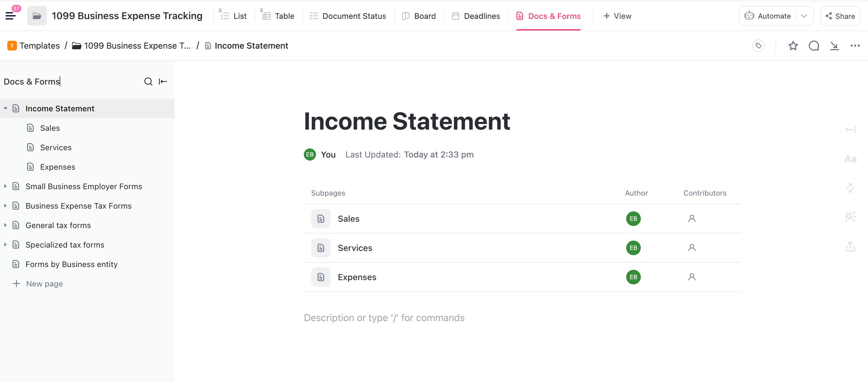Open font settings with the Aa icon
Viewport: 868px width, 382px height.
[x=851, y=158]
